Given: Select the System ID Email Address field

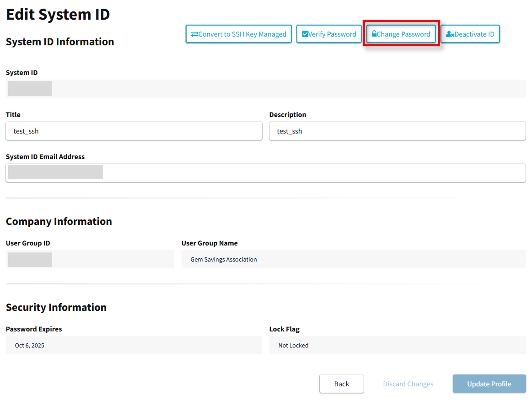Looking at the screenshot, I should click(x=265, y=173).
